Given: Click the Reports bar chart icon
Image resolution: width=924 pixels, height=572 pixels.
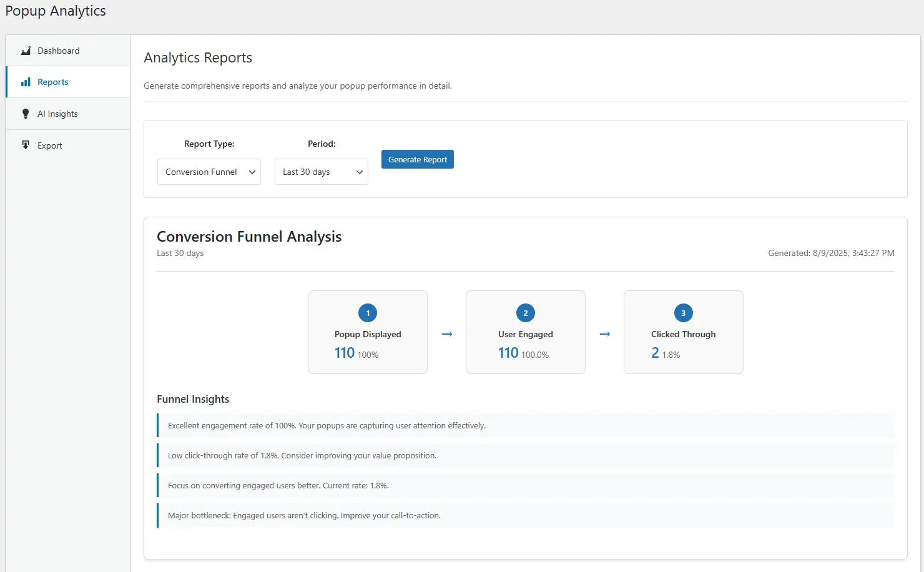Looking at the screenshot, I should pyautogui.click(x=26, y=82).
